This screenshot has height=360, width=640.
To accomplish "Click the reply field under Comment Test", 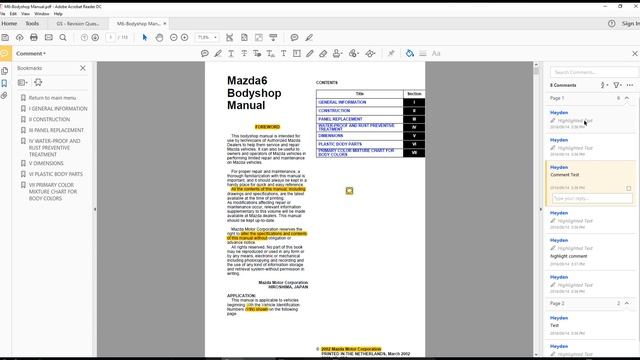I will (x=592, y=198).
